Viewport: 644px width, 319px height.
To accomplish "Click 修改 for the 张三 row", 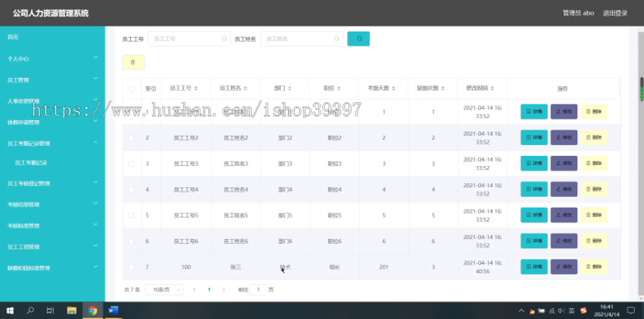I will [x=564, y=267].
